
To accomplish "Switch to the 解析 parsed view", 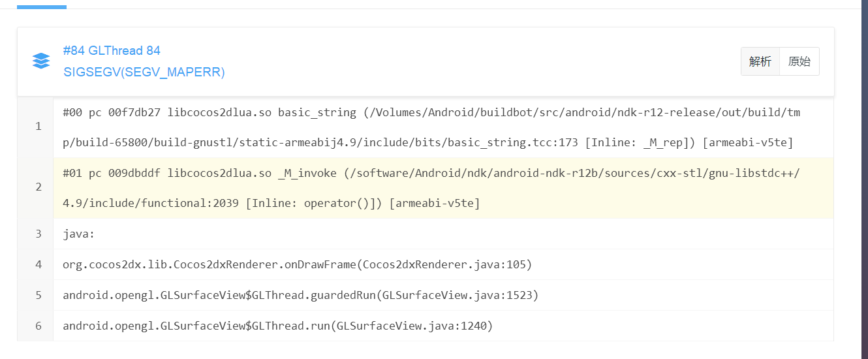I will coord(760,61).
